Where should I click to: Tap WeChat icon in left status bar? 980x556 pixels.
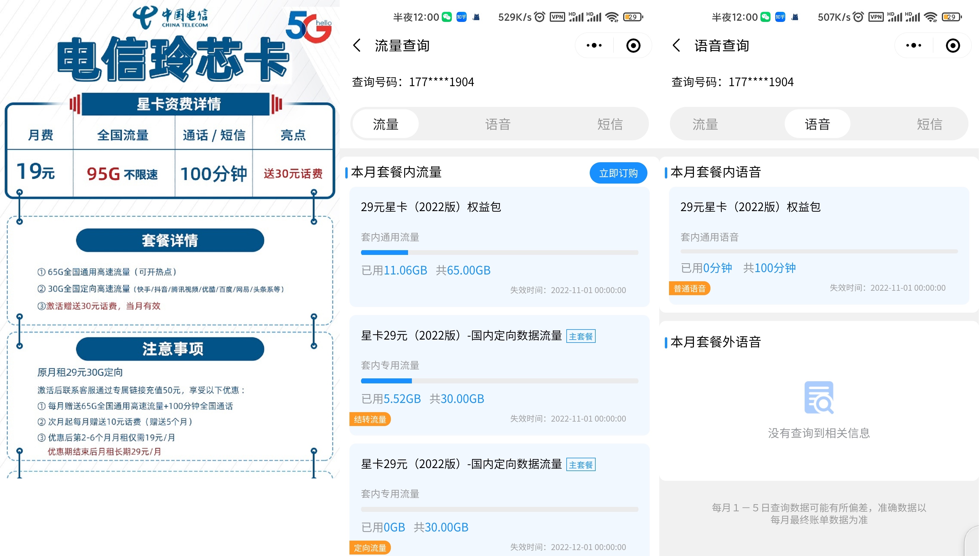(447, 17)
